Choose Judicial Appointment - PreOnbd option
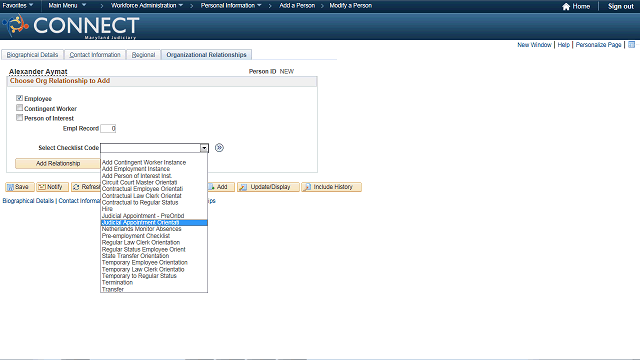The height and width of the screenshot is (360, 640). 154,216
